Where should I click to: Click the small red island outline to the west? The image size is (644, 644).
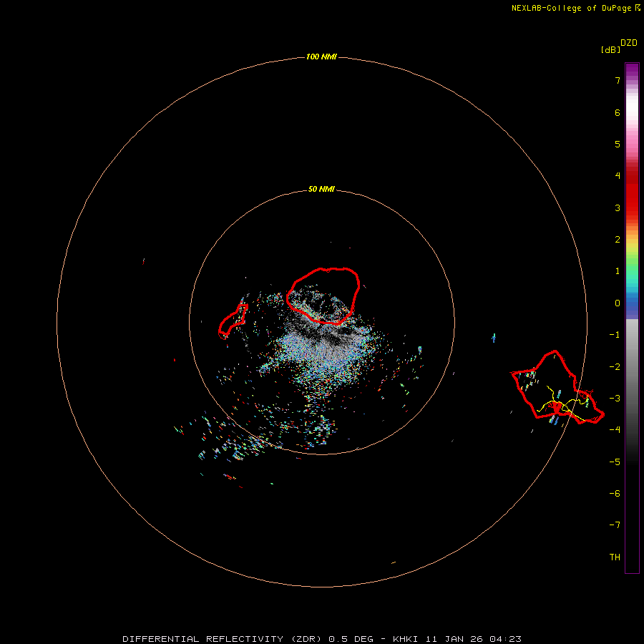[x=233, y=322]
